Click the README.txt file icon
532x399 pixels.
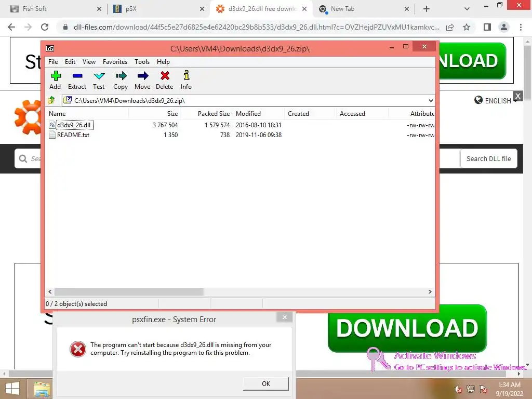click(x=52, y=135)
